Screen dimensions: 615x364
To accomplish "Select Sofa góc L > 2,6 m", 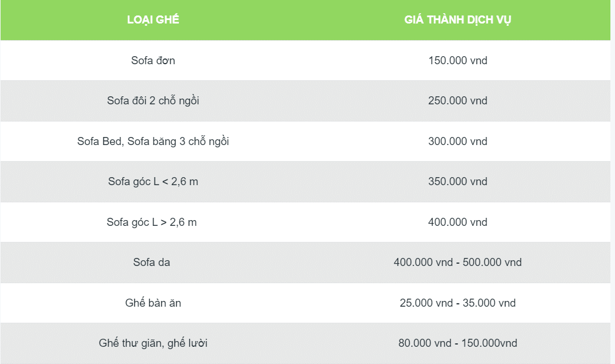I will pyautogui.click(x=152, y=222).
